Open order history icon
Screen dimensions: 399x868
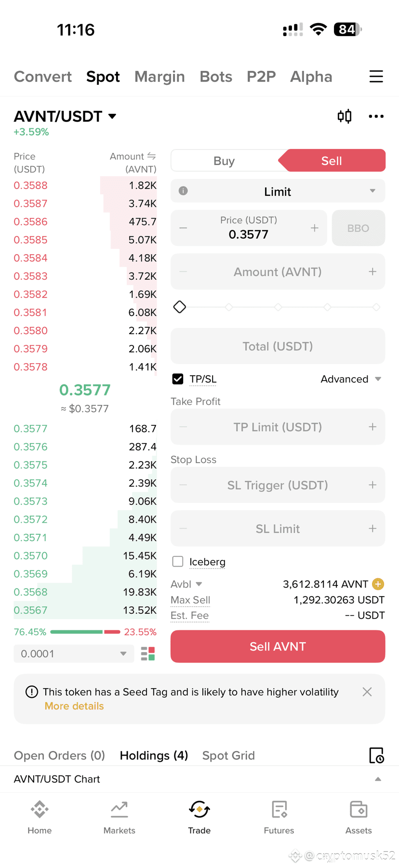pyautogui.click(x=376, y=756)
